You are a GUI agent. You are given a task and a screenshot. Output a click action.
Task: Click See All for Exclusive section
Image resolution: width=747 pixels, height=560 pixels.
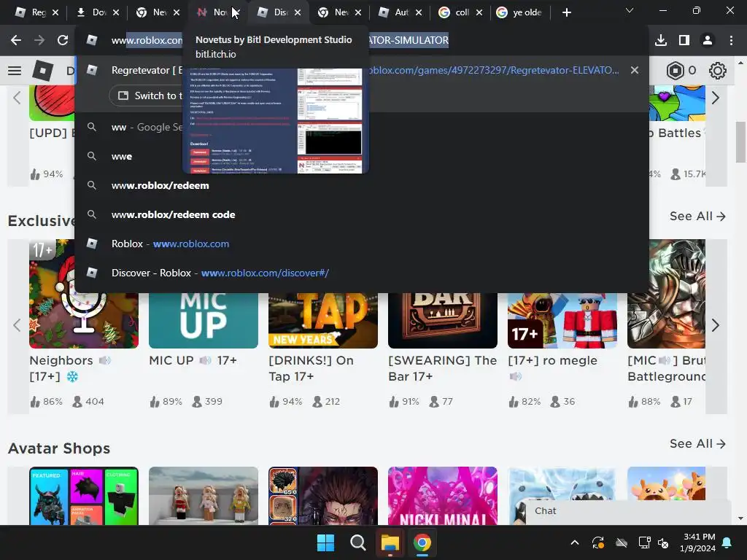pos(697,216)
